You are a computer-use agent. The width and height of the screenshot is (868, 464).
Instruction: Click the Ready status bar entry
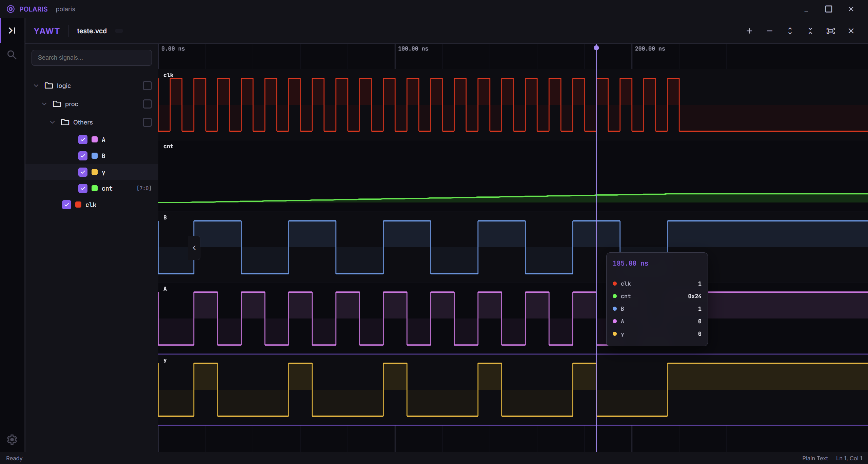tap(14, 458)
